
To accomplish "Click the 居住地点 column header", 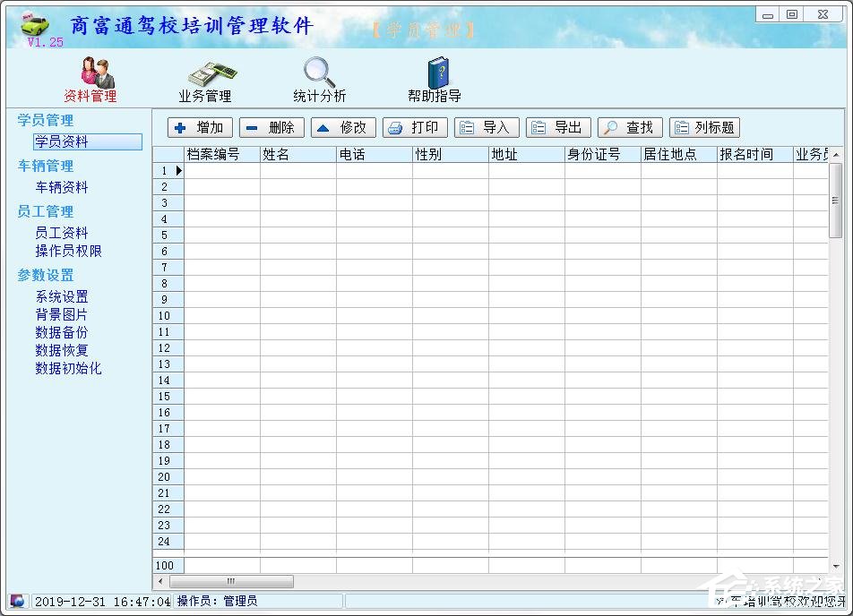I will tap(679, 154).
